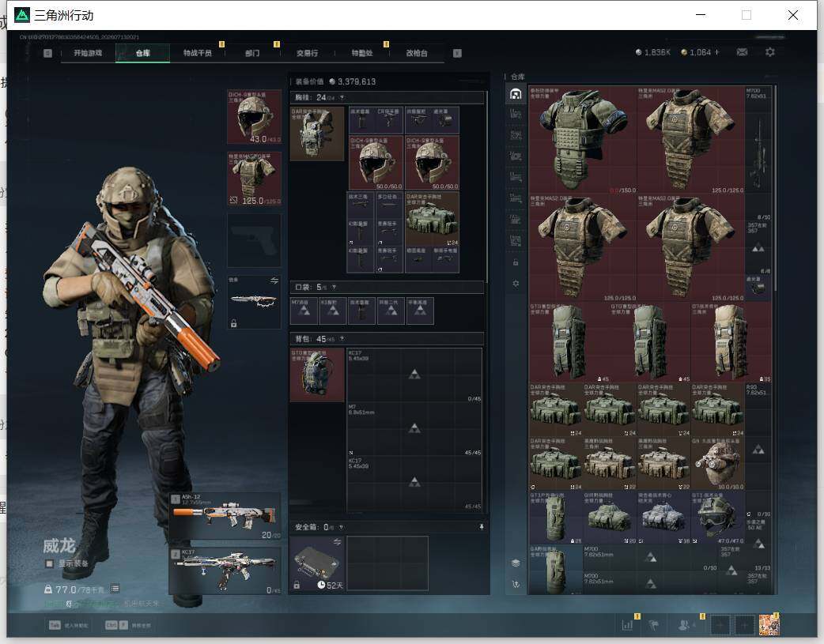
Task: Open the warehouse sidebar gear settings icon
Action: point(516,284)
